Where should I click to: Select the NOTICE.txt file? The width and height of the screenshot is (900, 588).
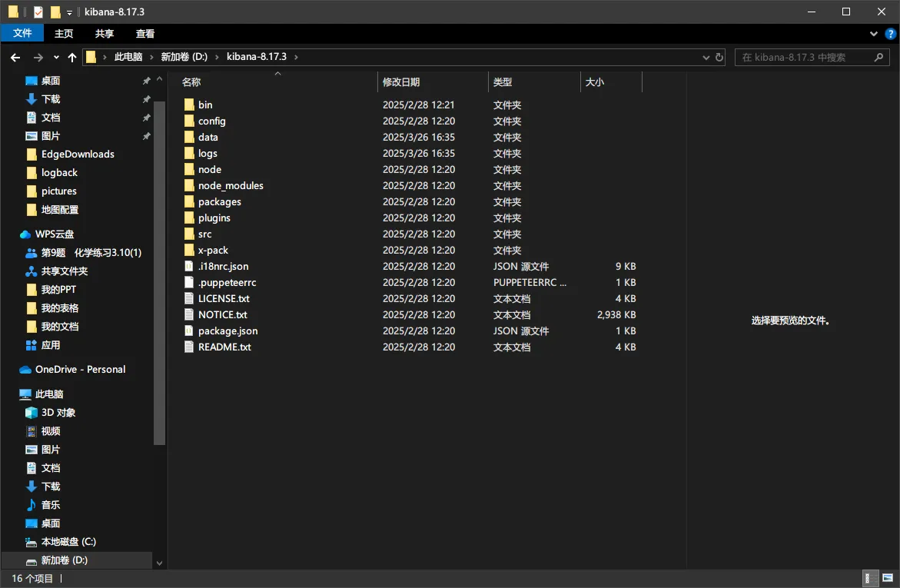[x=223, y=314]
